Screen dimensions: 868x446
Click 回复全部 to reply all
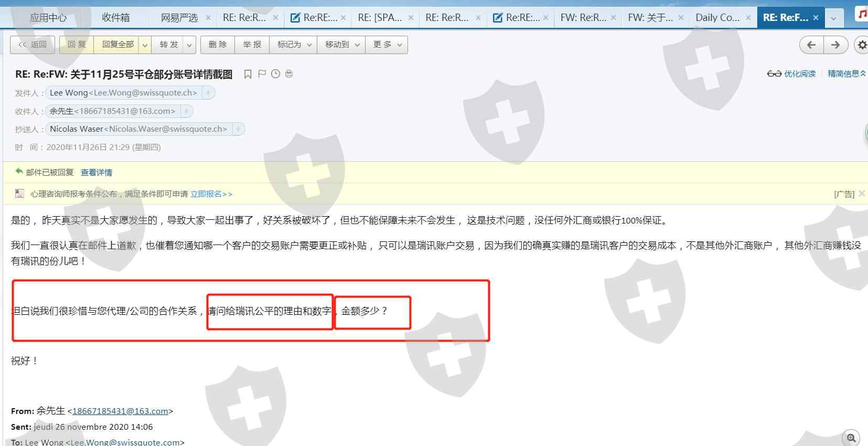pyautogui.click(x=117, y=45)
